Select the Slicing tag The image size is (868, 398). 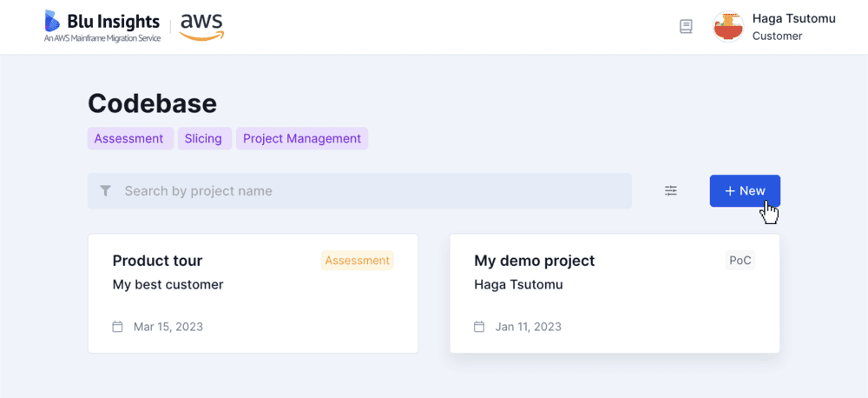205,138
